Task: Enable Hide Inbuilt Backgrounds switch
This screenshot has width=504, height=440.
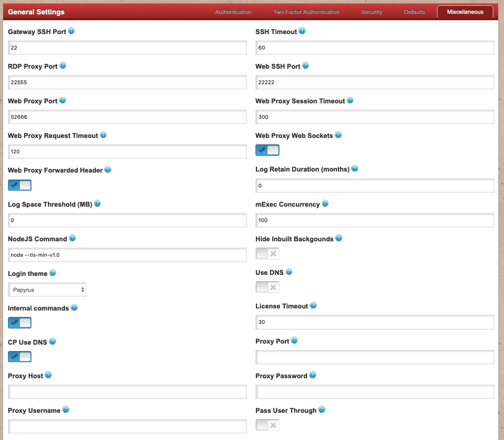Action: click(267, 254)
